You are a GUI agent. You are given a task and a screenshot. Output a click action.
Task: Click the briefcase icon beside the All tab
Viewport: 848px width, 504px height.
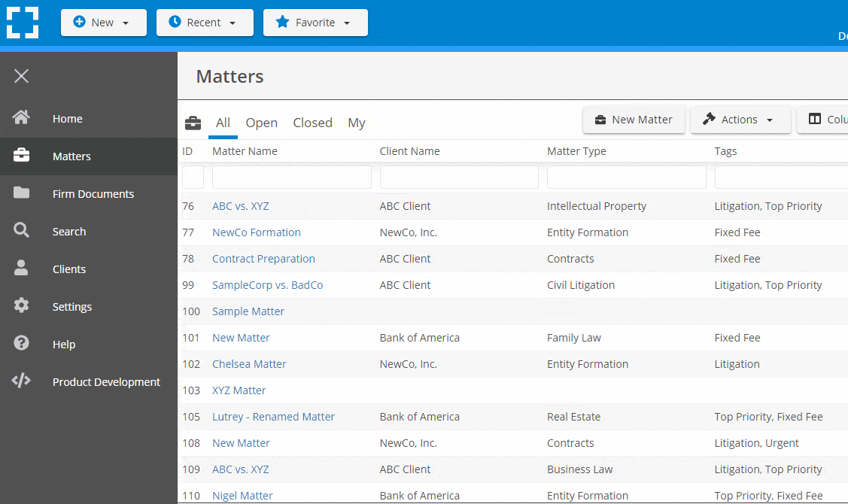193,122
